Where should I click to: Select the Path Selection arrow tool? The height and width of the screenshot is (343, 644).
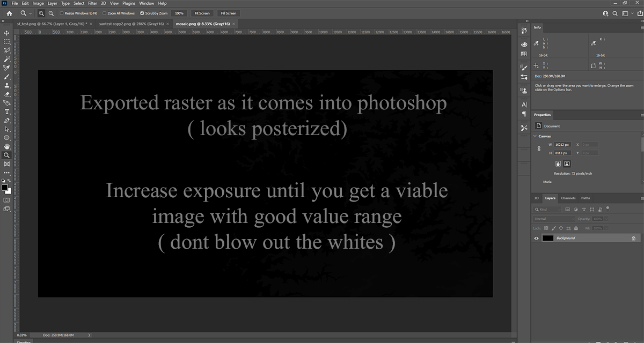7,129
